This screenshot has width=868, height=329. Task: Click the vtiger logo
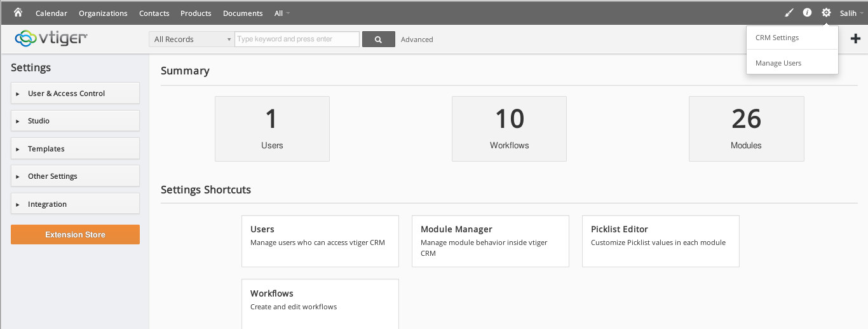point(51,39)
